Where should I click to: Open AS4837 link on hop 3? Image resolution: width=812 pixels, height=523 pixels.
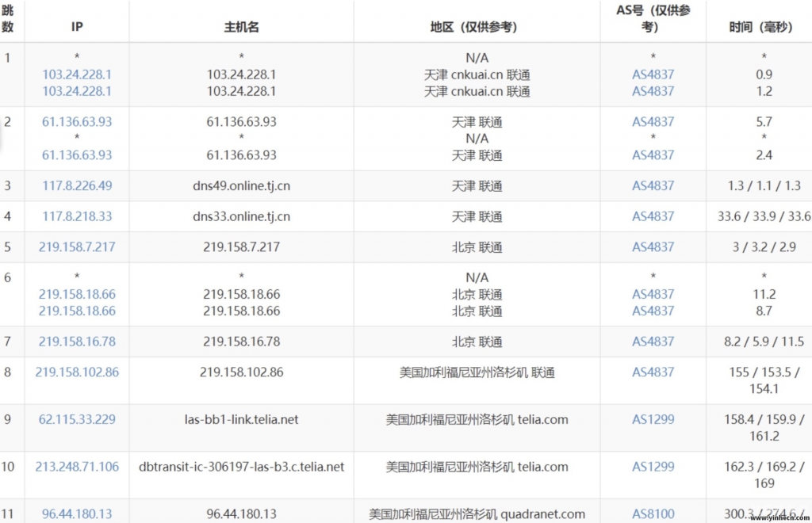click(652, 185)
